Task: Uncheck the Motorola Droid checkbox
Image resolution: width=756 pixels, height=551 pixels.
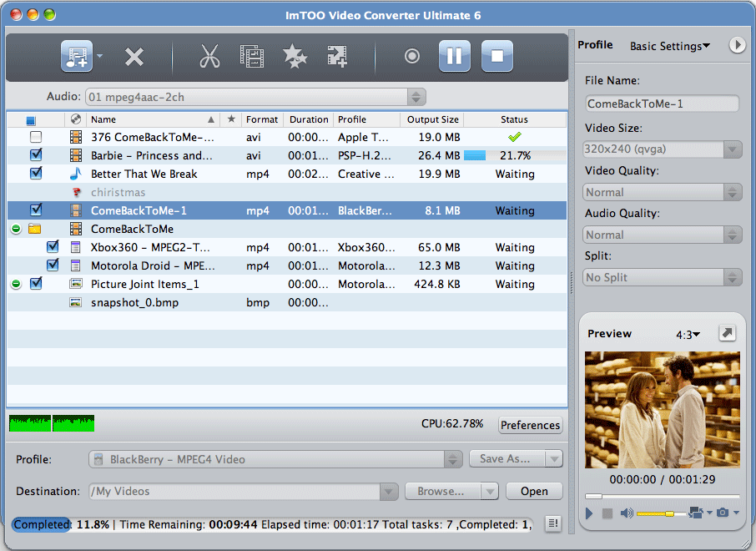Action: pos(53,265)
